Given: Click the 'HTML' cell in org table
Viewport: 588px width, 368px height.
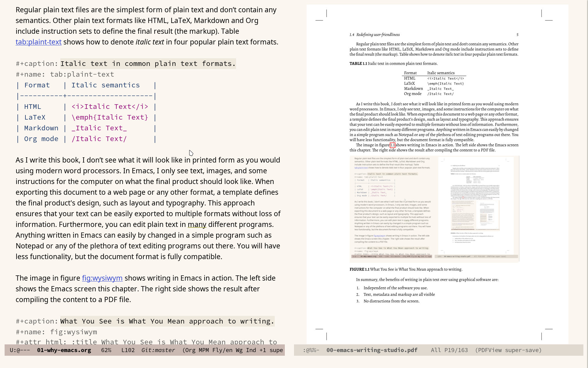Looking at the screenshot, I should (x=32, y=107).
